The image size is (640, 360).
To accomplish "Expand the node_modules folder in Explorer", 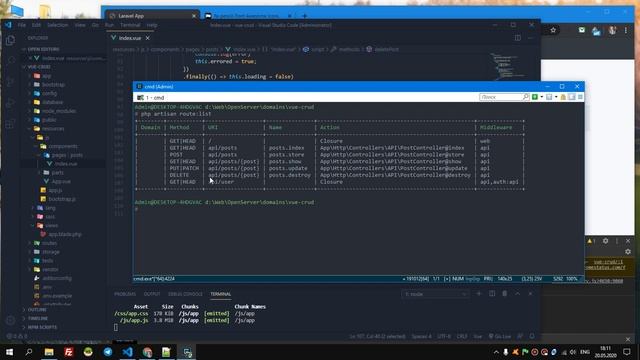I will [58, 111].
